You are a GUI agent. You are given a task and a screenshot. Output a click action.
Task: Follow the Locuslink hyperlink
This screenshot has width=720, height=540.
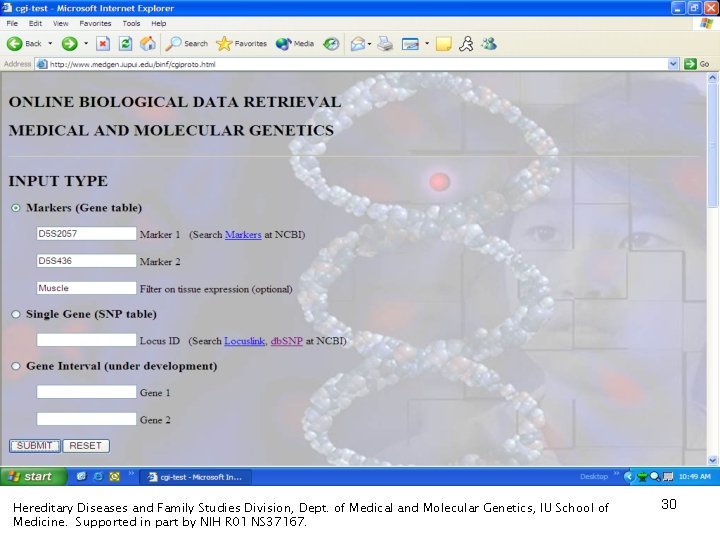[244, 341]
